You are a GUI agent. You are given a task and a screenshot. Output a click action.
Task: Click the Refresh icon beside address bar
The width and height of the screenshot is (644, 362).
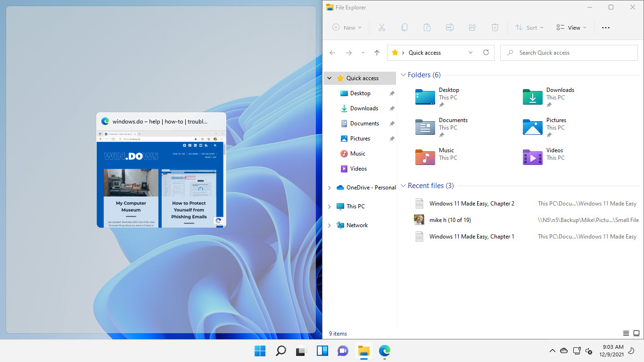[x=486, y=53]
